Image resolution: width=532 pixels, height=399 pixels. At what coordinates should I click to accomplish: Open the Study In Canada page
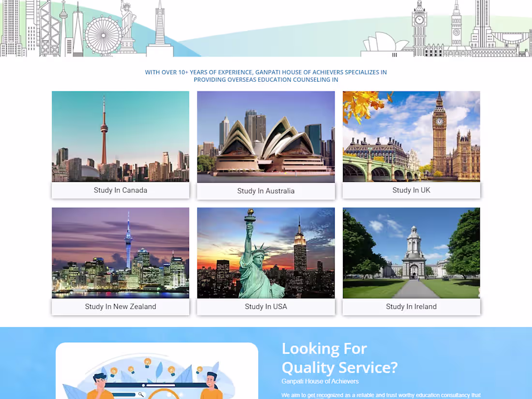tap(120, 190)
